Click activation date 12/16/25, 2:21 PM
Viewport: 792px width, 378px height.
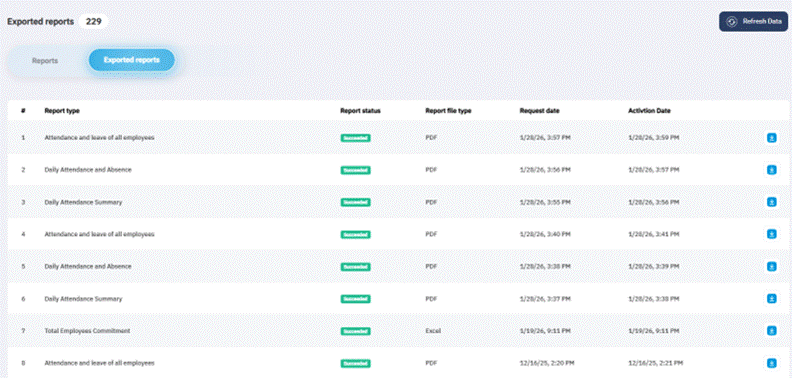coord(656,363)
